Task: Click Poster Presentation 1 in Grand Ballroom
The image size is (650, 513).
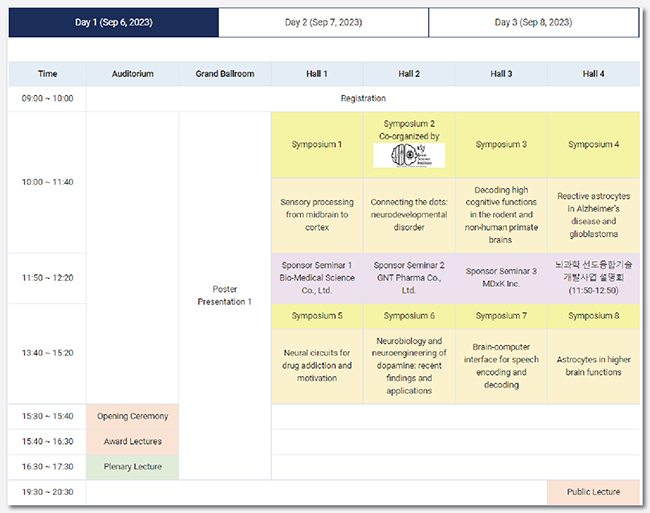Action: pos(225,295)
